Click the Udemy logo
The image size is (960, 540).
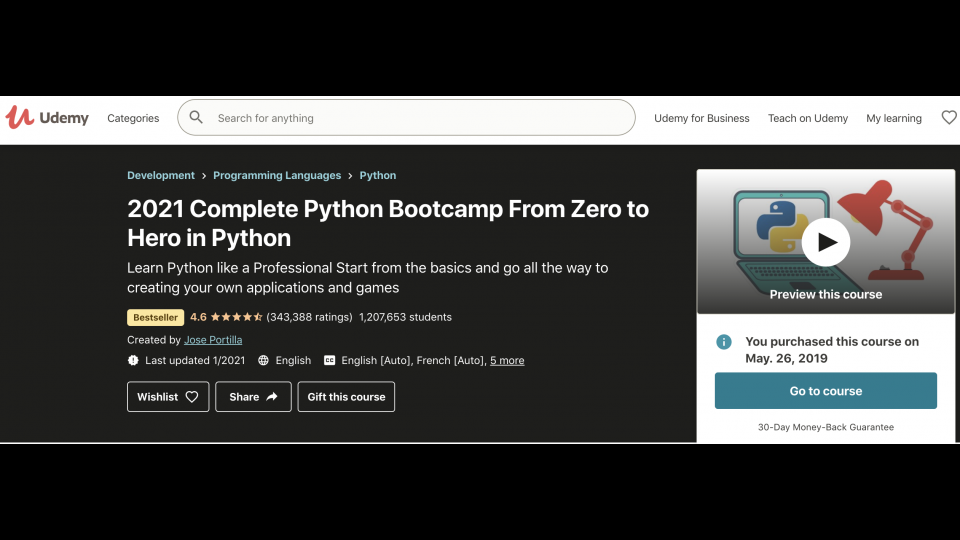coord(47,118)
